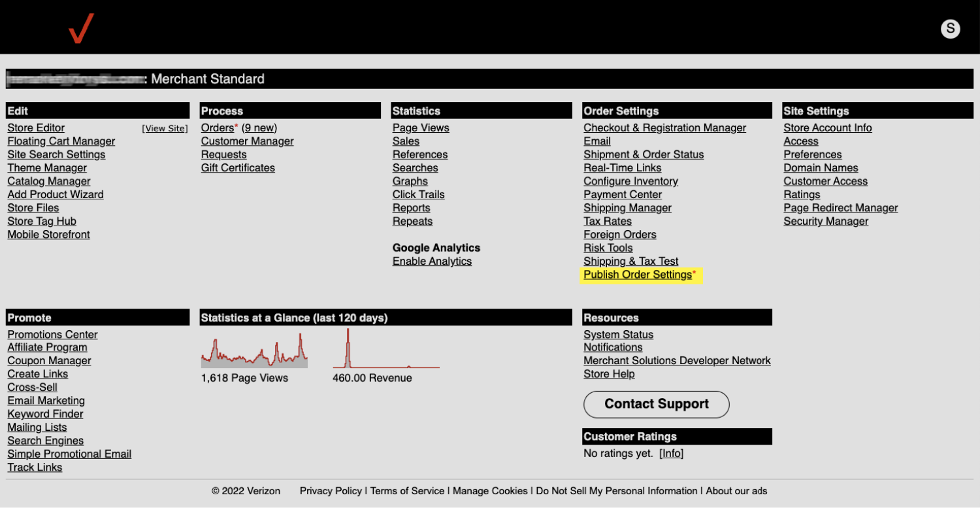Open the Email order settings link
The width and height of the screenshot is (980, 508).
(597, 141)
